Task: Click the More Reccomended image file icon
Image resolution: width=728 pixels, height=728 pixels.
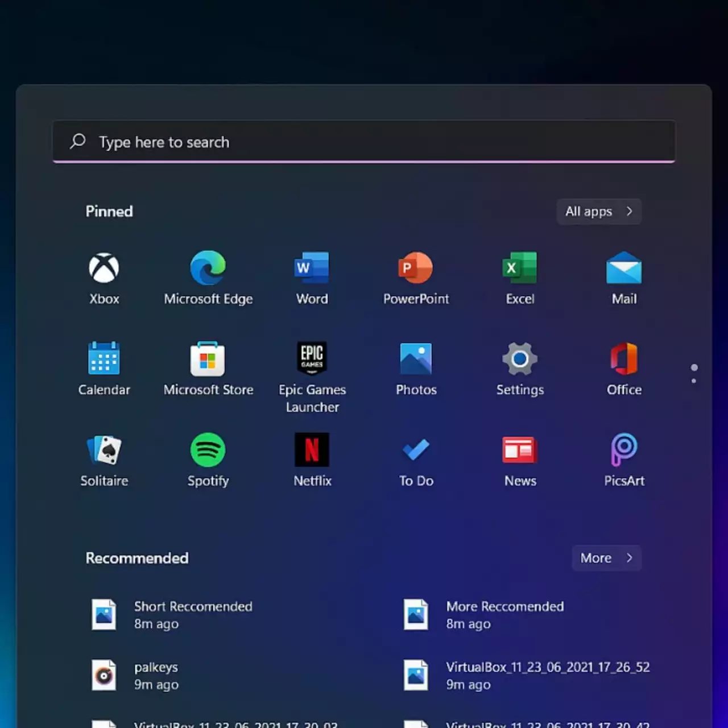Action: [416, 615]
